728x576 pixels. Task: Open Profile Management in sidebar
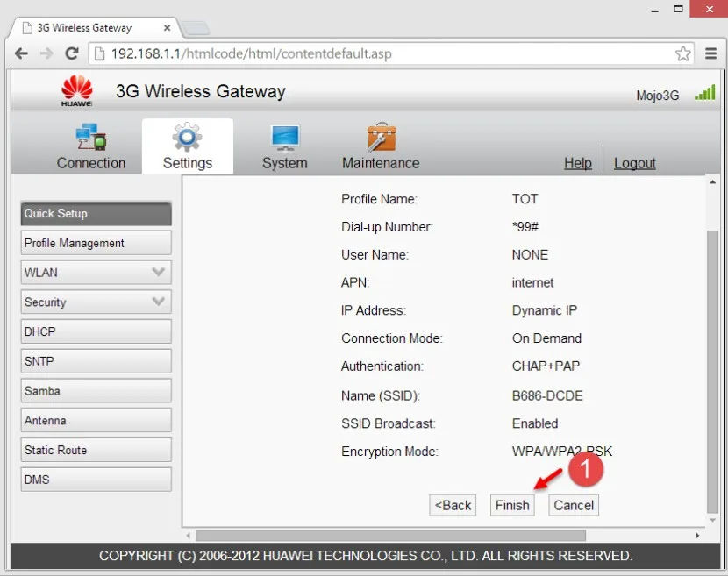[x=96, y=243]
